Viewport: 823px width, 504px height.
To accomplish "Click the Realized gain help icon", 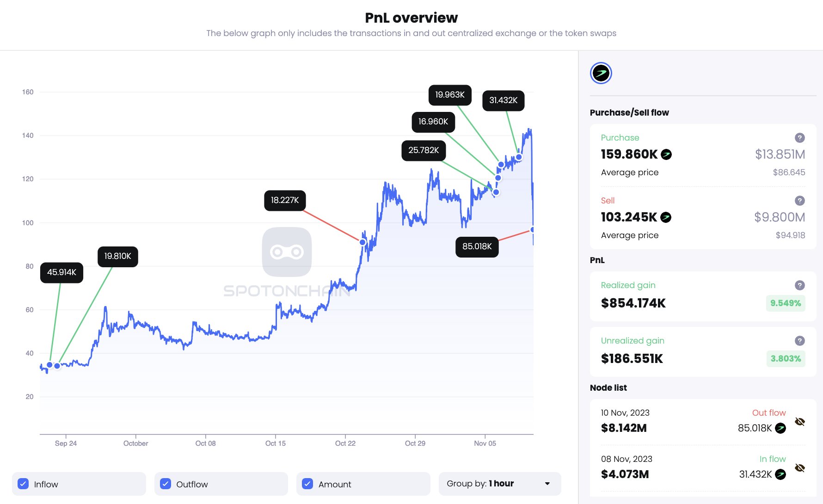I will (799, 285).
